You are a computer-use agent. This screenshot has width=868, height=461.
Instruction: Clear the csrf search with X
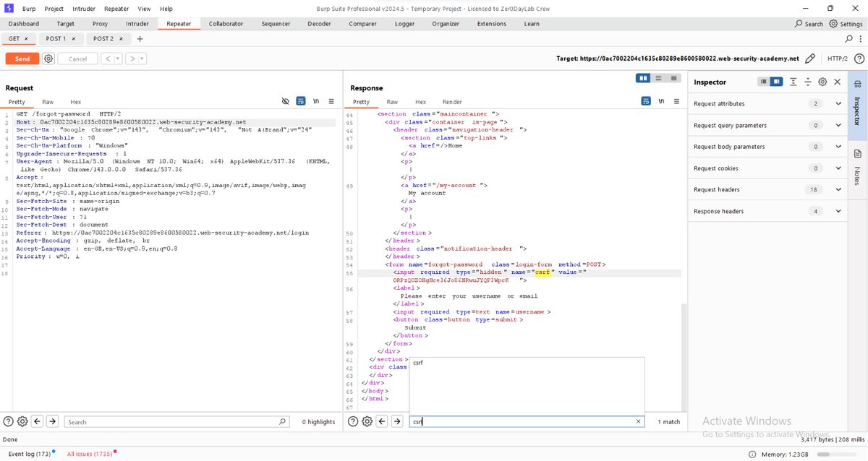click(x=638, y=421)
